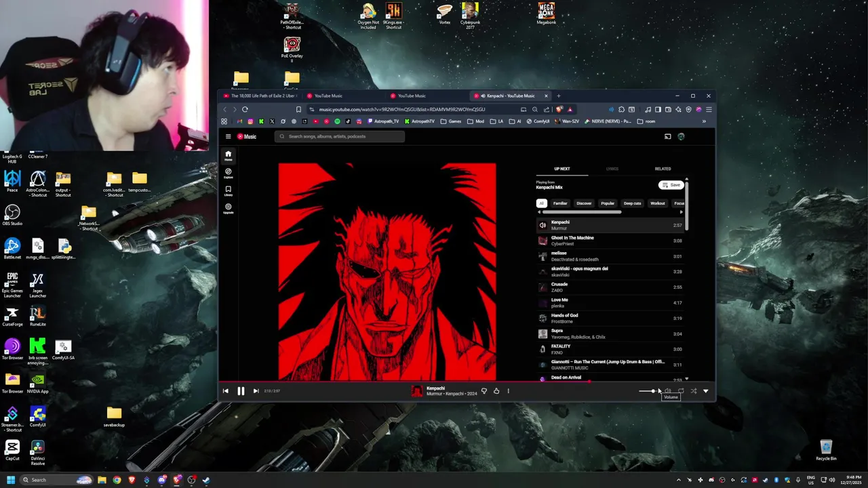Screen dimensions: 868x488
Task: Click the Kenpachi album art image
Action: tap(387, 272)
